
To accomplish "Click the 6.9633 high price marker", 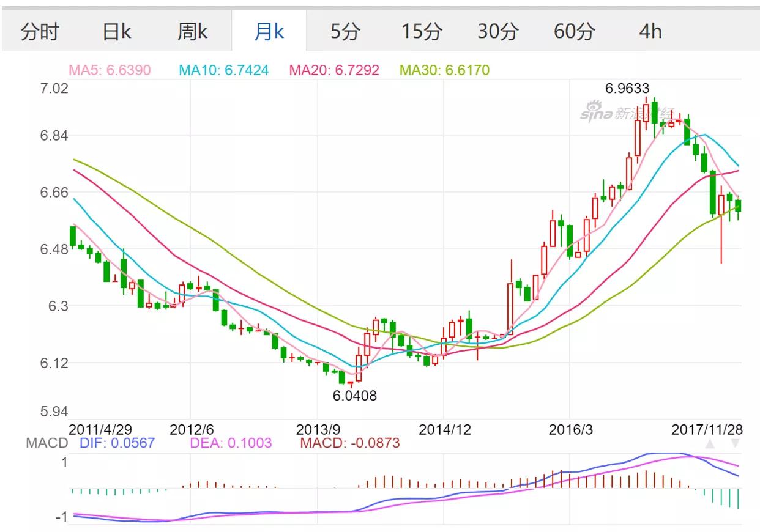I will (627, 88).
